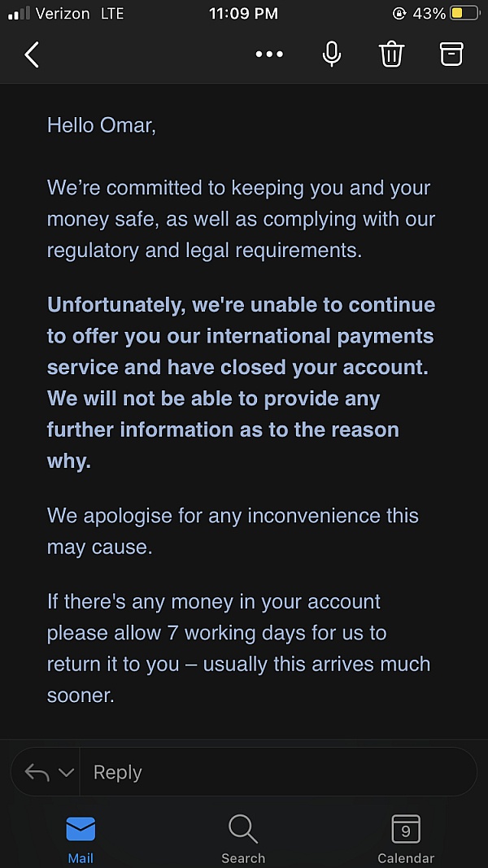
Task: Tap the microphone icon in the toolbar
Action: (331, 55)
